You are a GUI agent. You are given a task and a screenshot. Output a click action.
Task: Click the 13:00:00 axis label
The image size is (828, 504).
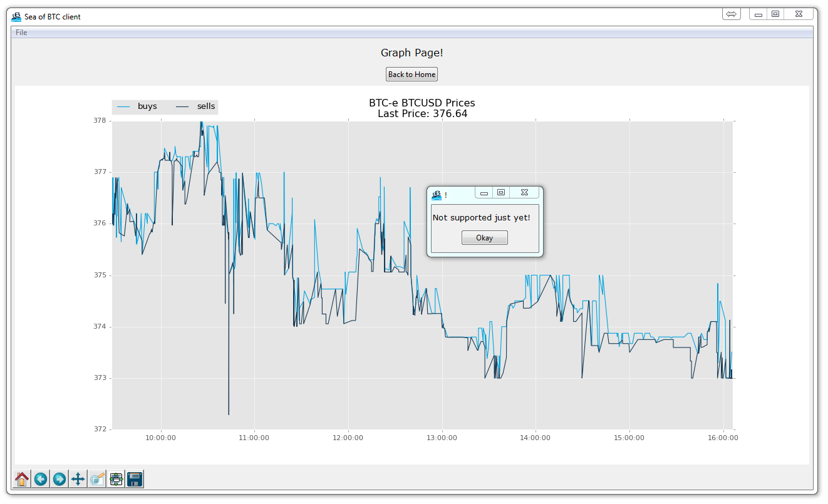442,438
